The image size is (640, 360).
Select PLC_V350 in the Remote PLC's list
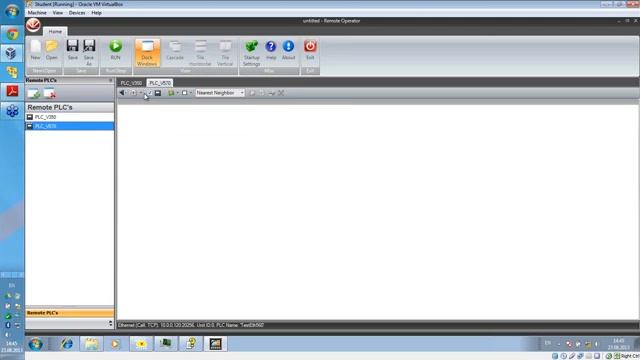[69, 117]
